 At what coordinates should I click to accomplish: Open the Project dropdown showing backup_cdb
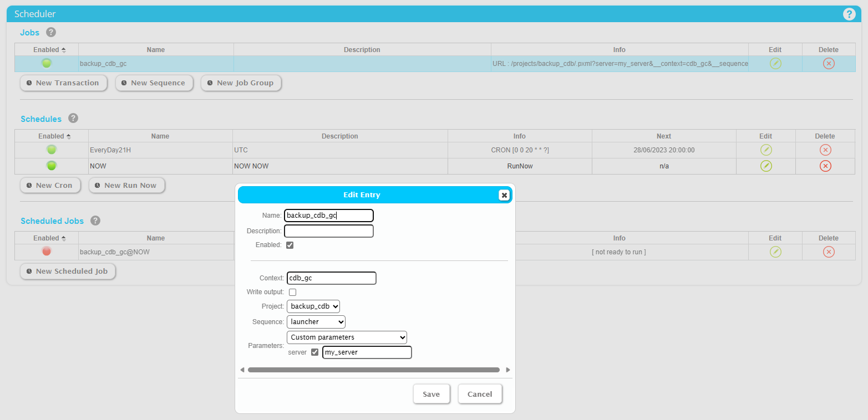coord(313,306)
